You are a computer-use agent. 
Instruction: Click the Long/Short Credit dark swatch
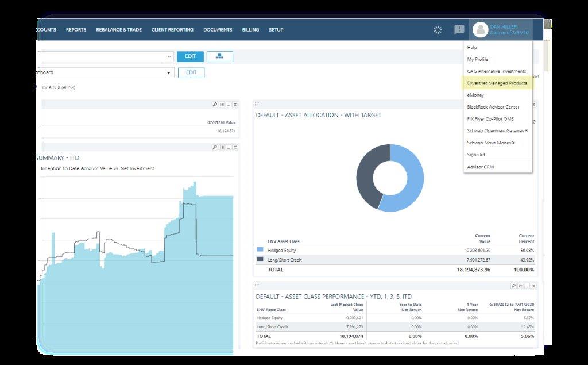pos(260,259)
